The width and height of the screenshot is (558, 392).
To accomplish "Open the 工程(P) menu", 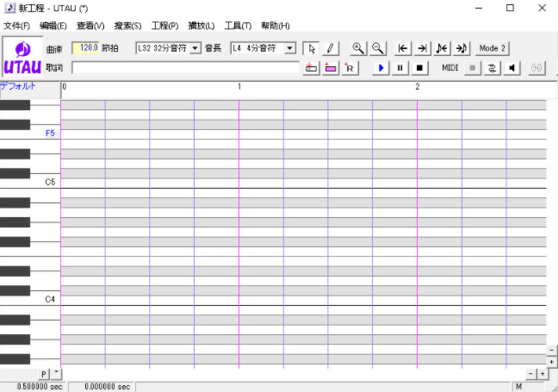I will click(164, 26).
